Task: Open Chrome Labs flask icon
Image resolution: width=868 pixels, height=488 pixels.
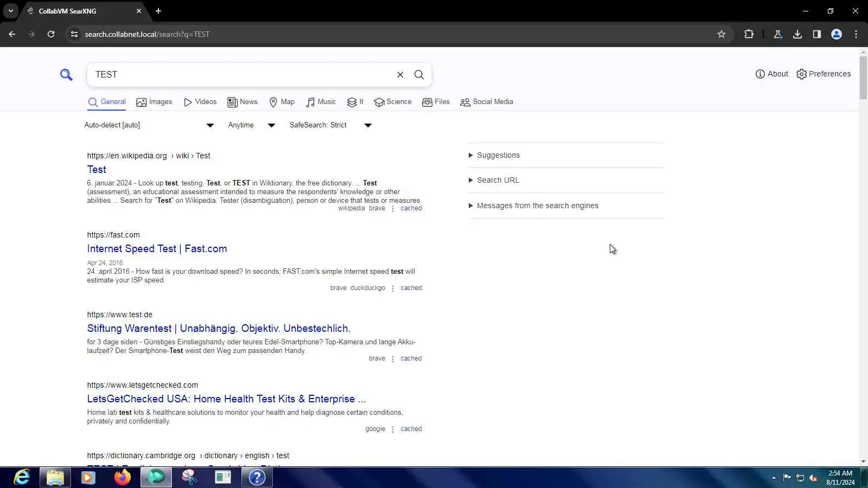Action: pos(778,34)
